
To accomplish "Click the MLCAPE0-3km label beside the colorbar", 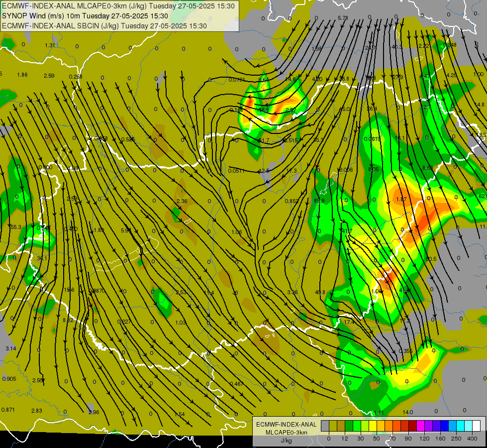I will click(x=287, y=433).
